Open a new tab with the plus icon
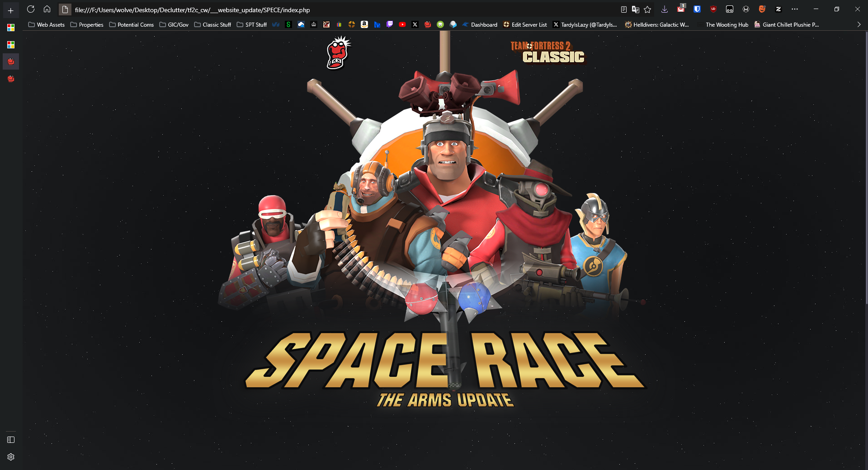The height and width of the screenshot is (470, 868). tap(11, 10)
